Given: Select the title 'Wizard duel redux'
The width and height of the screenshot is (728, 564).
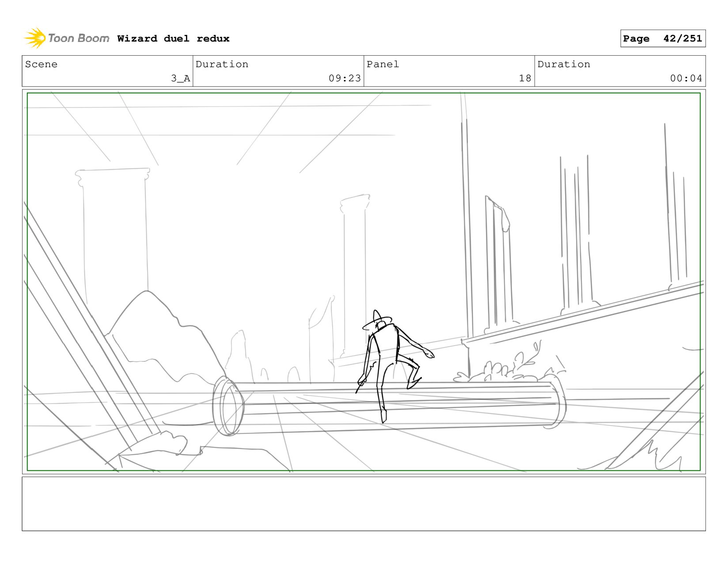Looking at the screenshot, I should [x=173, y=38].
